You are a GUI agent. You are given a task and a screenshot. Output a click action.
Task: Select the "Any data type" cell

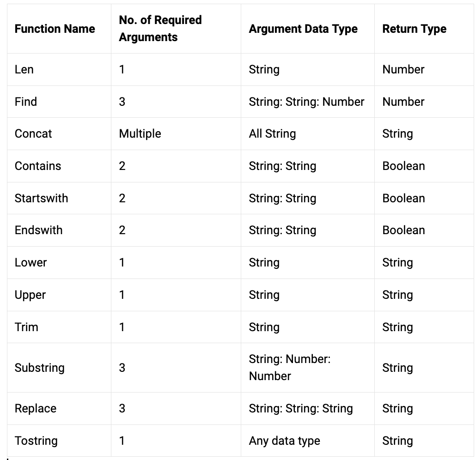[284, 441]
